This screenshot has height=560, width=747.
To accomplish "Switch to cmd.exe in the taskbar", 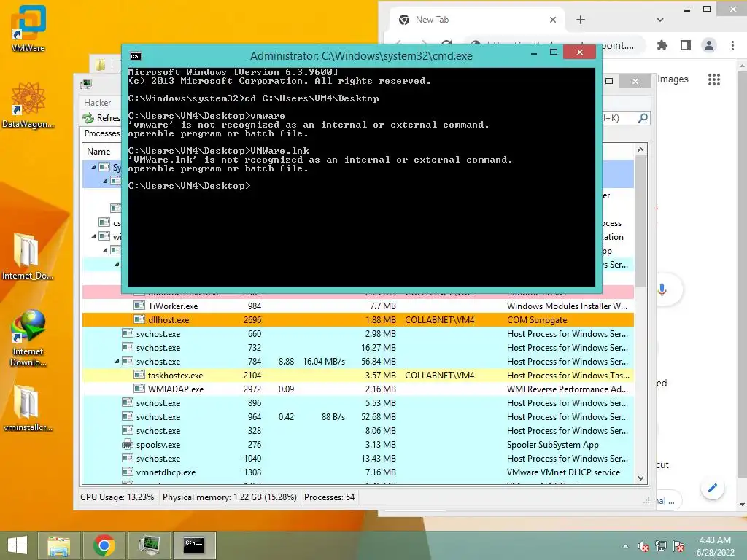I will [x=194, y=545].
